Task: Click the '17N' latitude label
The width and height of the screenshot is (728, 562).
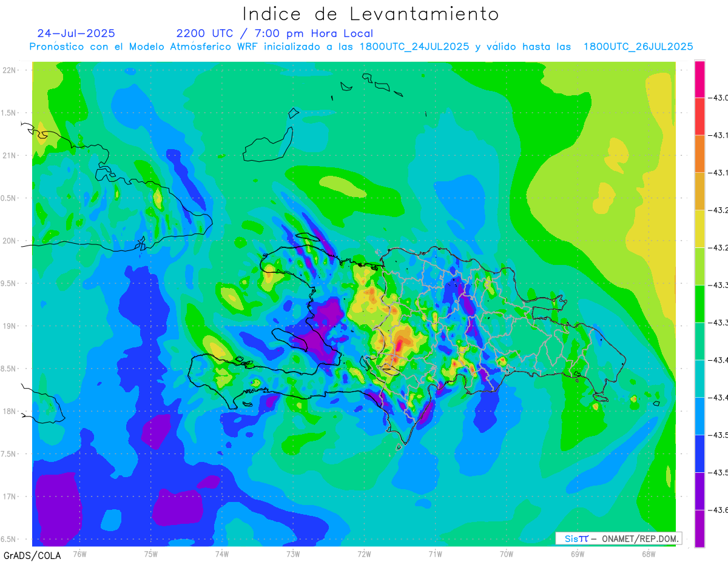Action: point(10,497)
